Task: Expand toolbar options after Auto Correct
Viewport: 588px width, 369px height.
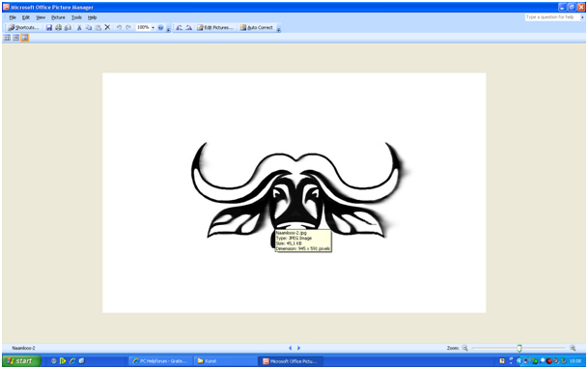Action: click(x=279, y=29)
